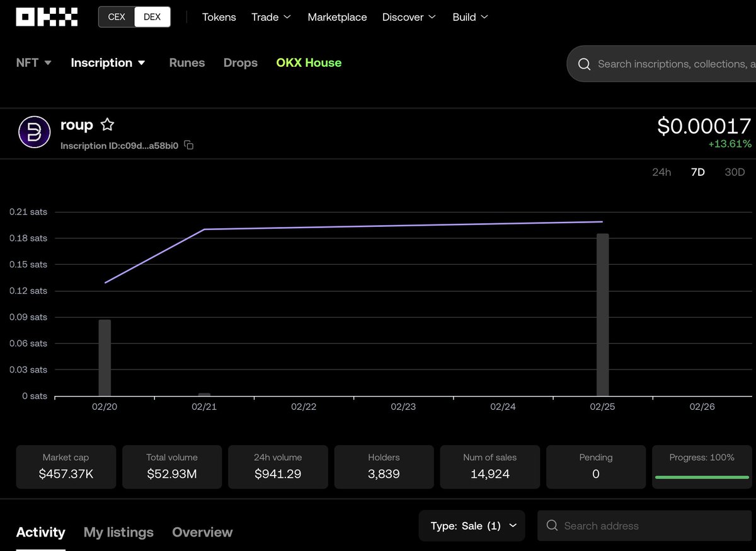The width and height of the screenshot is (756, 551).
Task: Click the green Progress 100% bar
Action: (x=702, y=477)
